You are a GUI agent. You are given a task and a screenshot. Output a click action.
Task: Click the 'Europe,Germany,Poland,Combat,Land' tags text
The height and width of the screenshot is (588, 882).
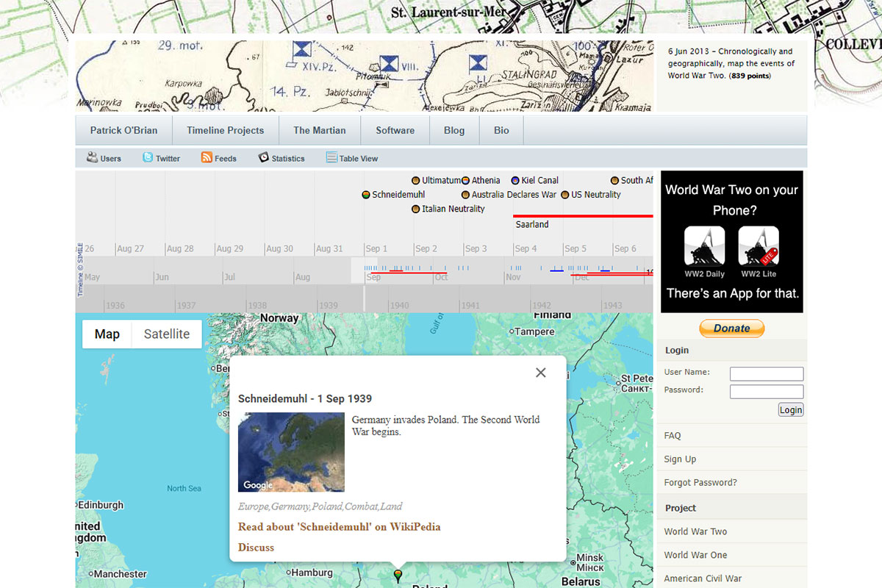coord(320,506)
